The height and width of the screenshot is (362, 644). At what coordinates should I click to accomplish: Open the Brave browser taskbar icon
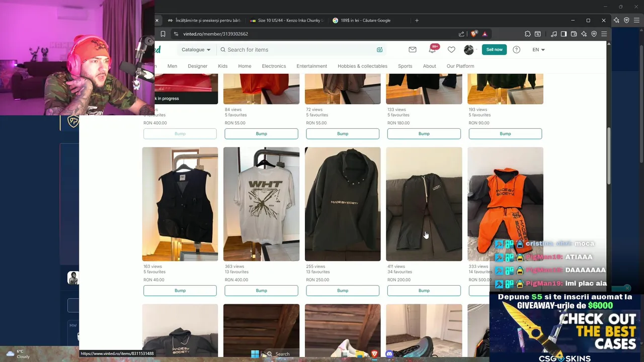click(374, 354)
